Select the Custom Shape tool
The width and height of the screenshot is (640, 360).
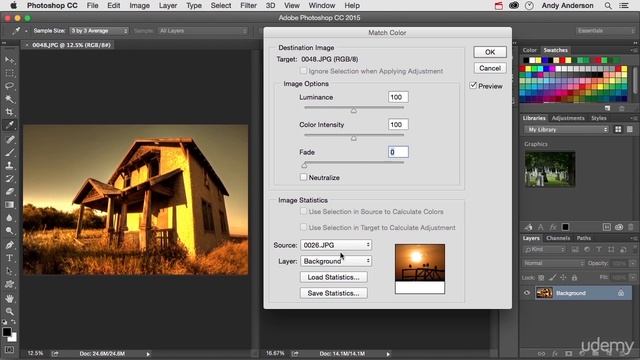point(9,284)
